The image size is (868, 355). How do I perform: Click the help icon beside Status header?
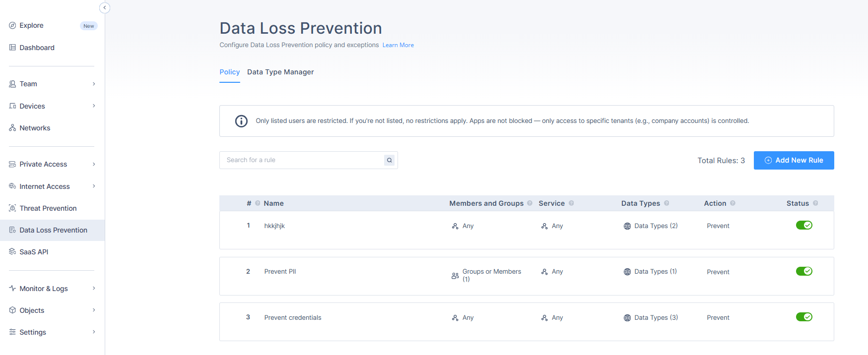[x=815, y=203]
